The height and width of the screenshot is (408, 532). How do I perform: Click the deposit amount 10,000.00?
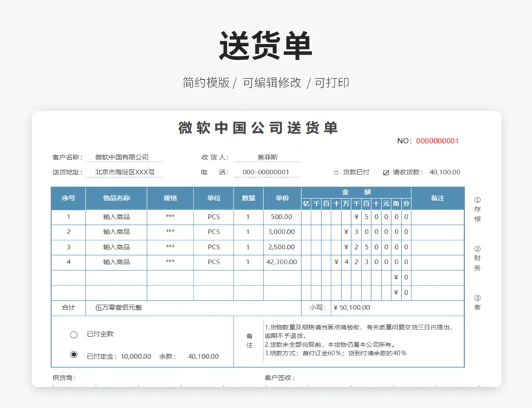(136, 356)
